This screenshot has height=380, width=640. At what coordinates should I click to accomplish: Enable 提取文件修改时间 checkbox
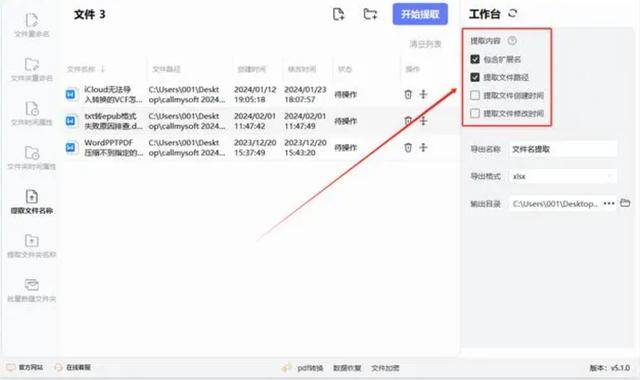coord(475,113)
